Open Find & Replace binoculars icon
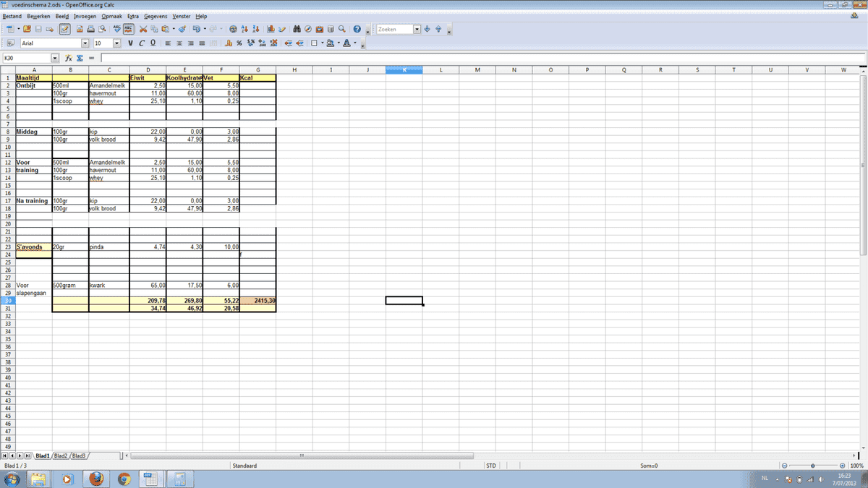The image size is (868, 488). coord(296,30)
